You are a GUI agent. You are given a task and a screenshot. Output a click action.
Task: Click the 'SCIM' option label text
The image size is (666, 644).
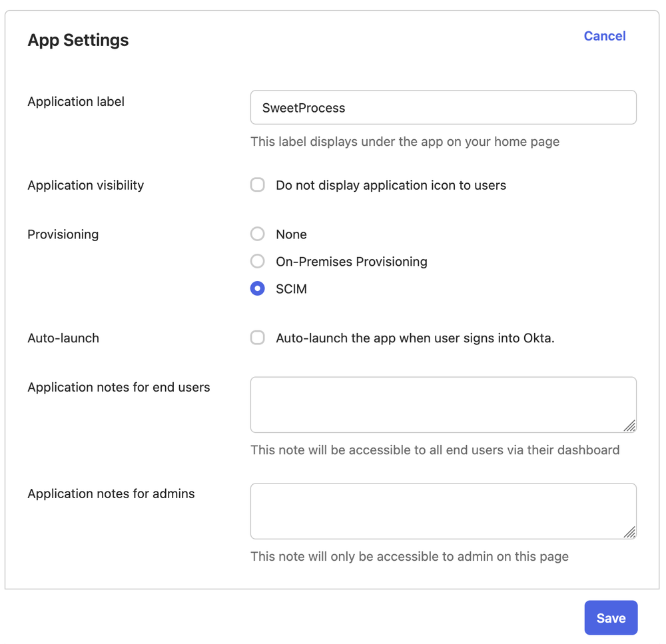[291, 289]
